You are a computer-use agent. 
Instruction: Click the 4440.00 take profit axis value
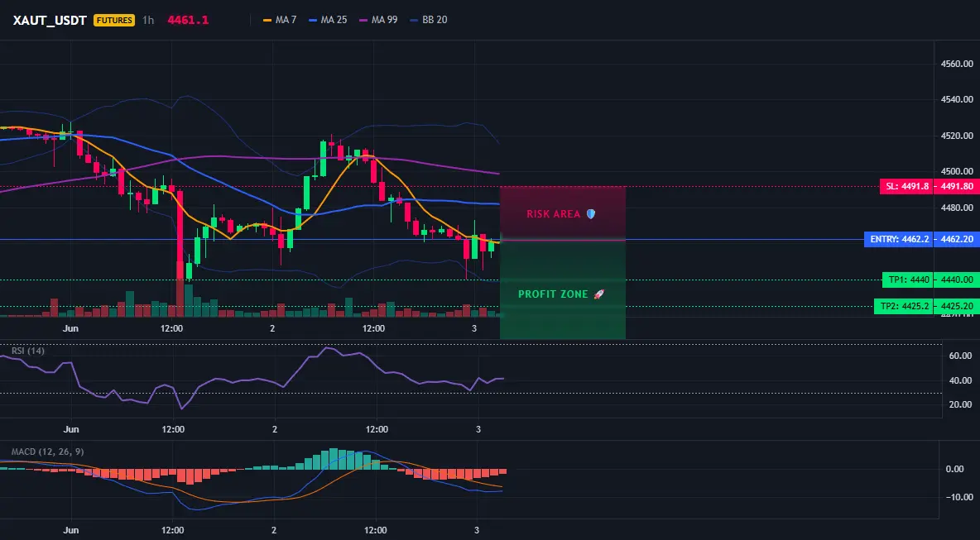956,280
